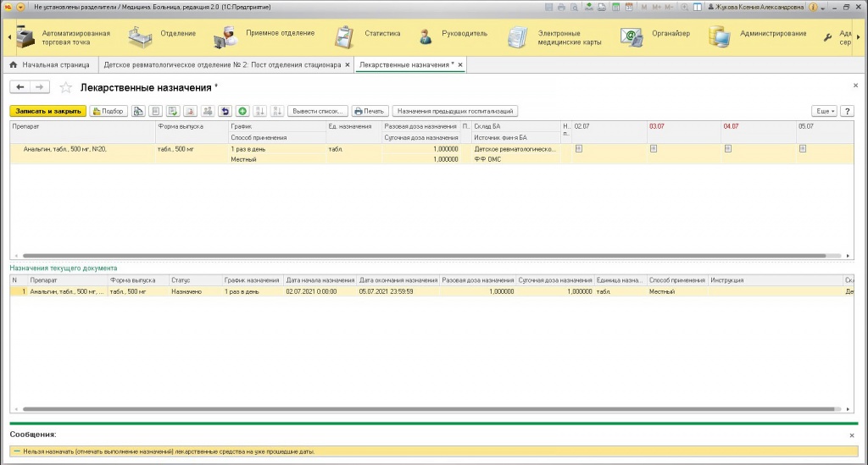Toggle the 04.07 checkbox for Анальгин

pos(728,149)
